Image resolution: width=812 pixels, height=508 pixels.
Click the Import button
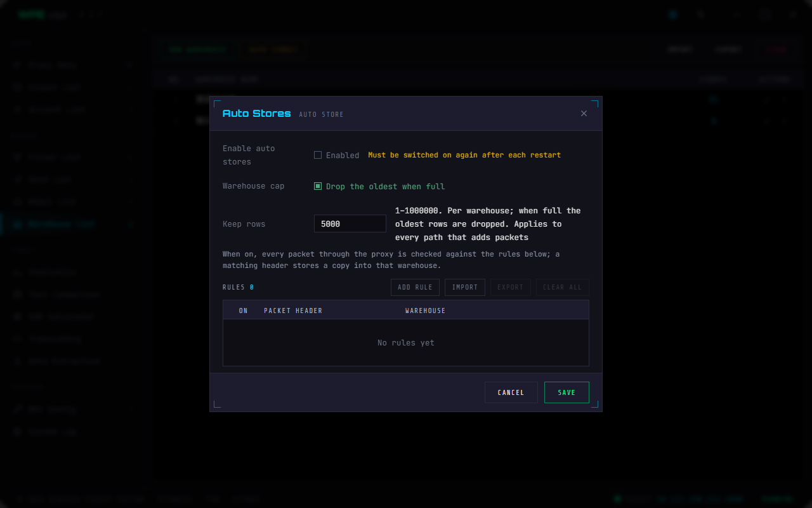(465, 287)
